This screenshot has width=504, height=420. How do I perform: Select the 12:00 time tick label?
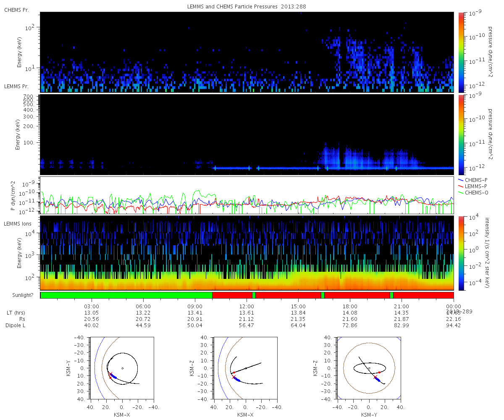[247, 306]
